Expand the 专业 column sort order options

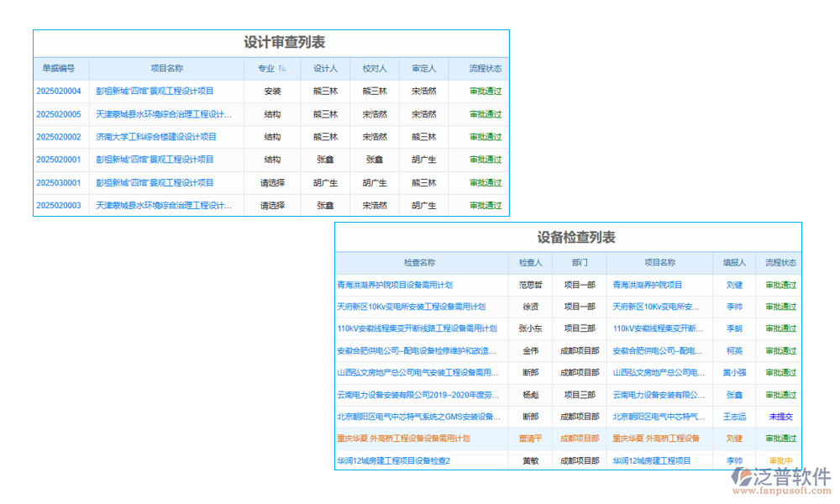[281, 69]
